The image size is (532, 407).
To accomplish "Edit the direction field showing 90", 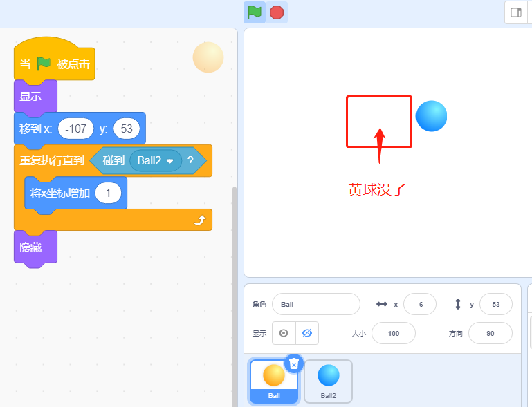I will point(490,334).
